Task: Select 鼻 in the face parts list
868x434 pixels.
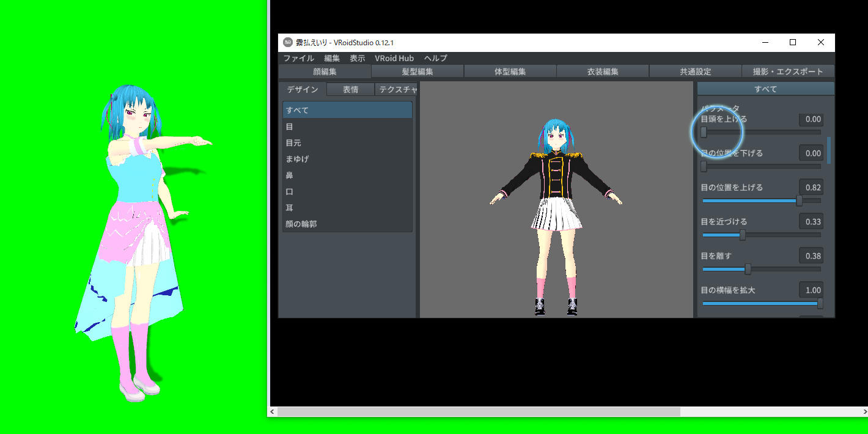Action: pyautogui.click(x=347, y=175)
